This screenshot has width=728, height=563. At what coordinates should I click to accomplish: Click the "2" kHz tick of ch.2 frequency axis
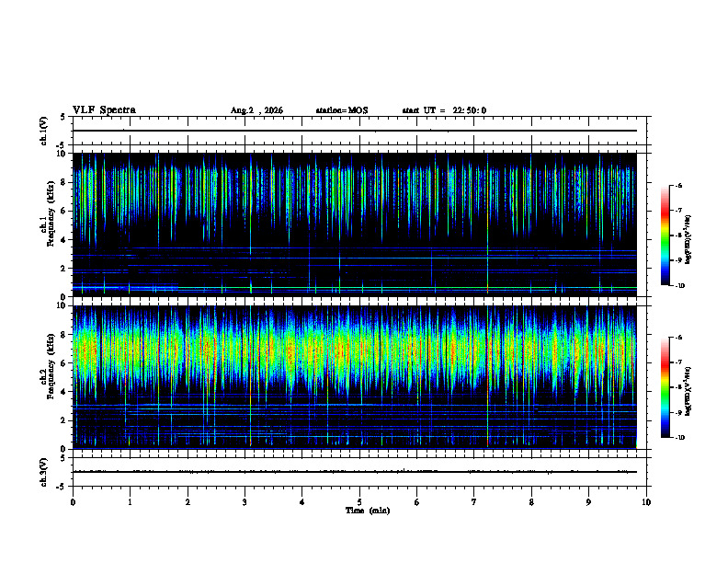click(63, 420)
